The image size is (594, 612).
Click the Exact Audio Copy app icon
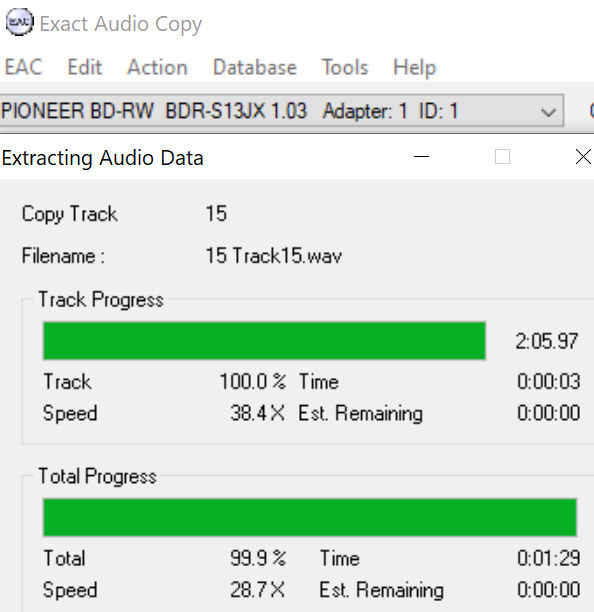pyautogui.click(x=19, y=22)
